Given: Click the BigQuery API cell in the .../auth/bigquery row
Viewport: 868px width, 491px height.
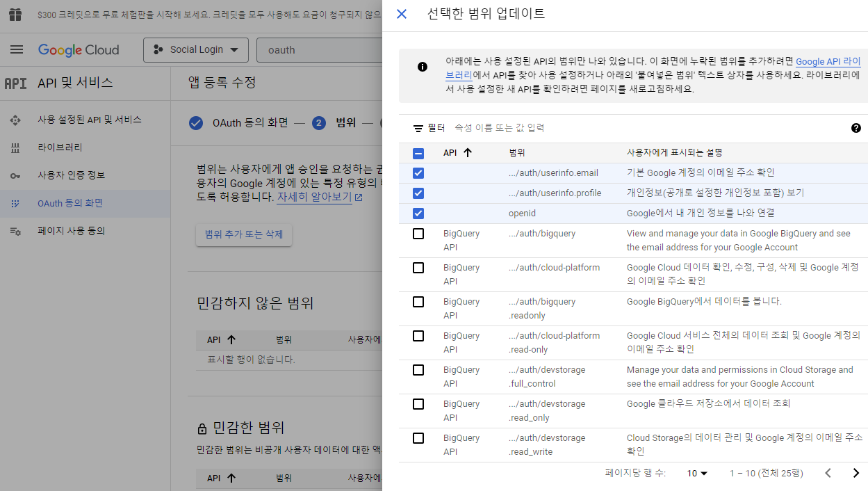Looking at the screenshot, I should click(x=461, y=240).
